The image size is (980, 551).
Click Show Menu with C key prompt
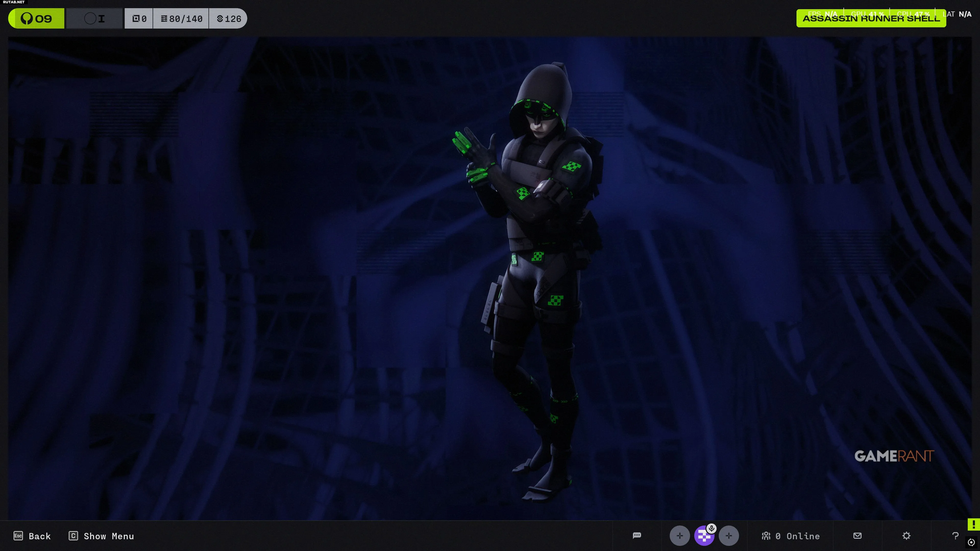click(x=101, y=536)
